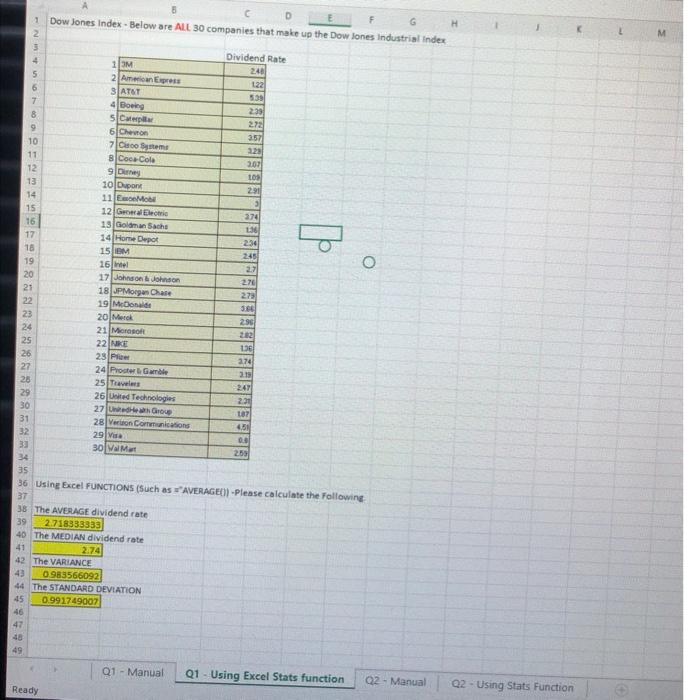Click the IBM cell
684x700 pixels.
click(166, 252)
